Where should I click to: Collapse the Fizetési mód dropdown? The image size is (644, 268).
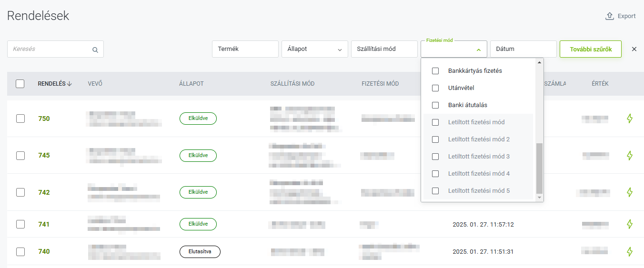[x=478, y=50]
